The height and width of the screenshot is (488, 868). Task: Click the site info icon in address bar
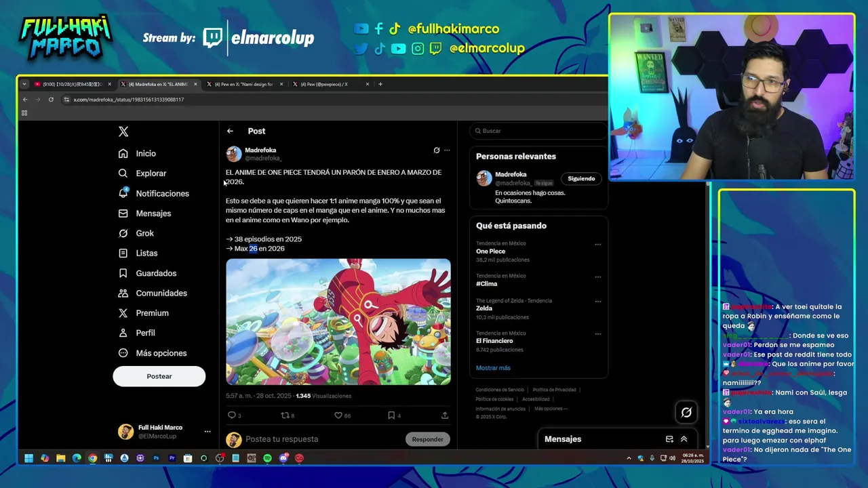coord(66,100)
